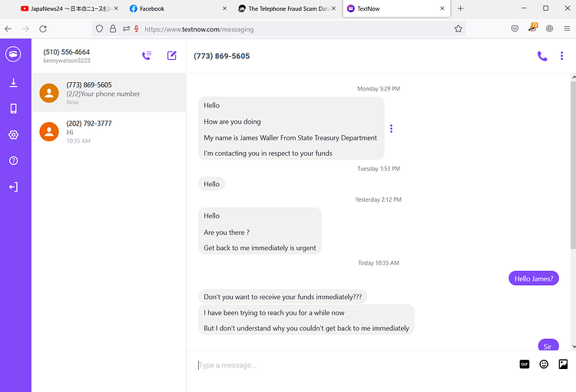The width and height of the screenshot is (576, 392).
Task: Switch to The Telephone Fraud Scam Data tab
Action: [287, 8]
